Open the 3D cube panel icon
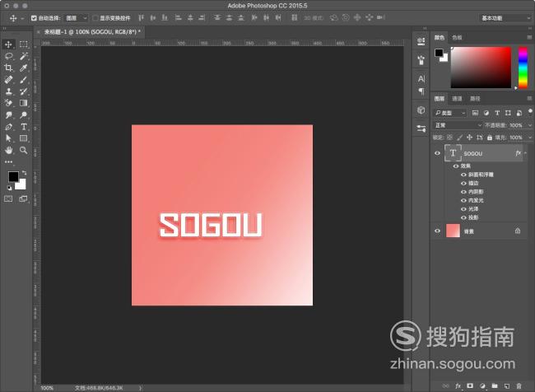Screen dimensions: 535x392 tap(421, 110)
